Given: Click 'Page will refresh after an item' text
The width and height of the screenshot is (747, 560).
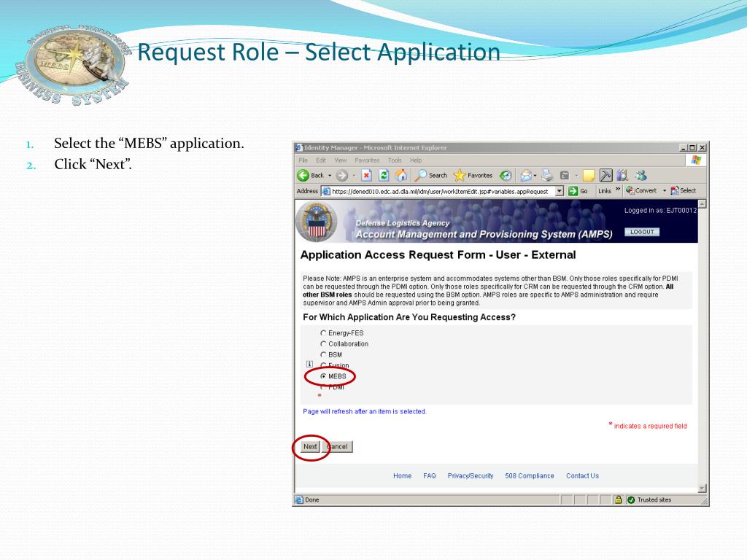Looking at the screenshot, I should 365,411.
